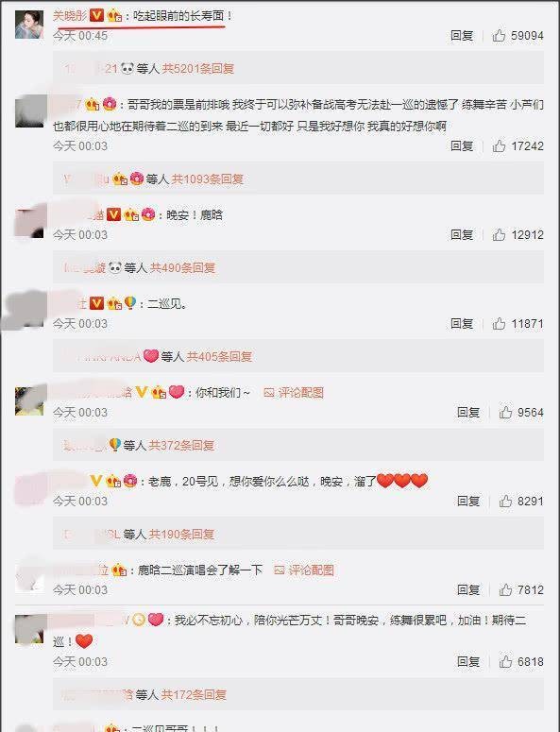This screenshot has width=560, height=732.
Task: Open 关晓彤's avatar thumbnail
Action: point(29,25)
